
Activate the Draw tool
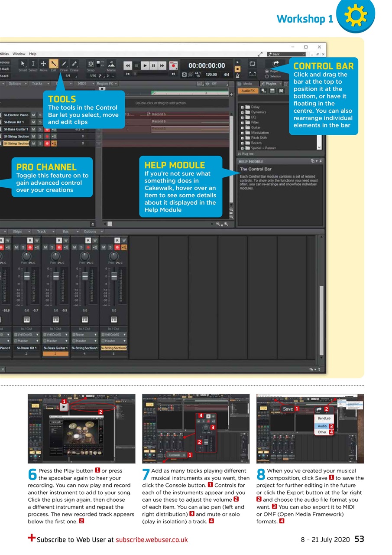tap(64, 64)
